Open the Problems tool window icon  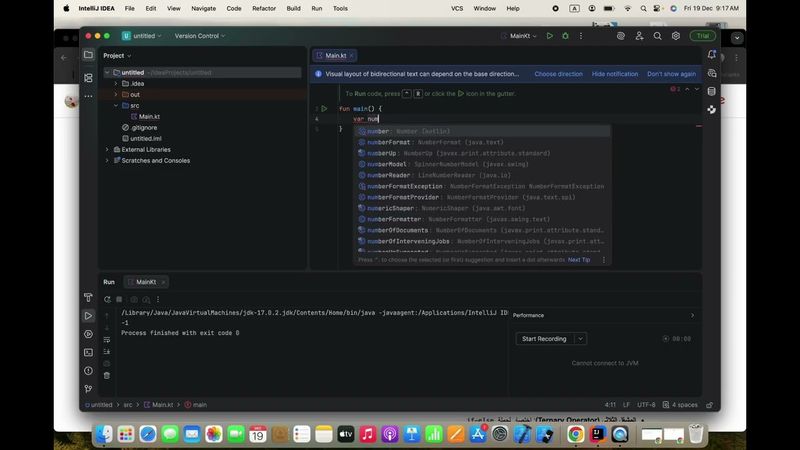coord(88,370)
